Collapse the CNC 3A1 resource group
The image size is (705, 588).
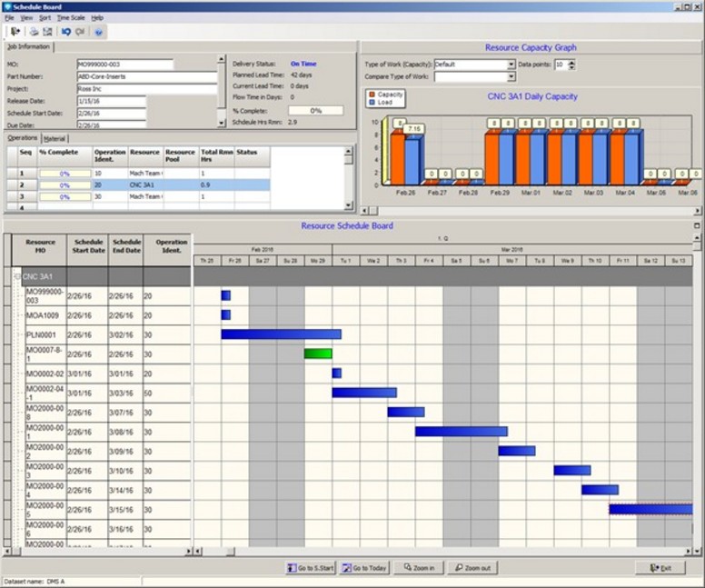pos(16,275)
